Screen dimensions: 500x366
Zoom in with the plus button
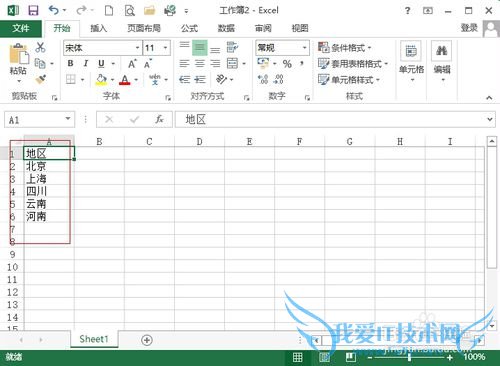[450, 357]
